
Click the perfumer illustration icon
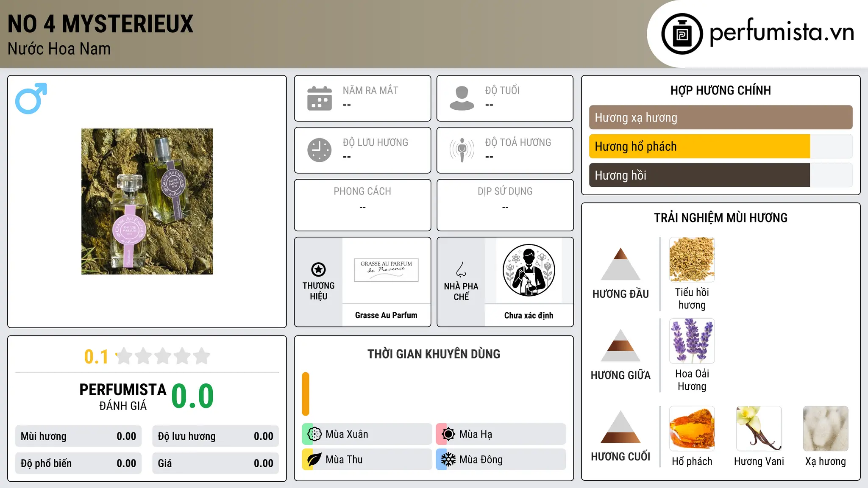529,270
